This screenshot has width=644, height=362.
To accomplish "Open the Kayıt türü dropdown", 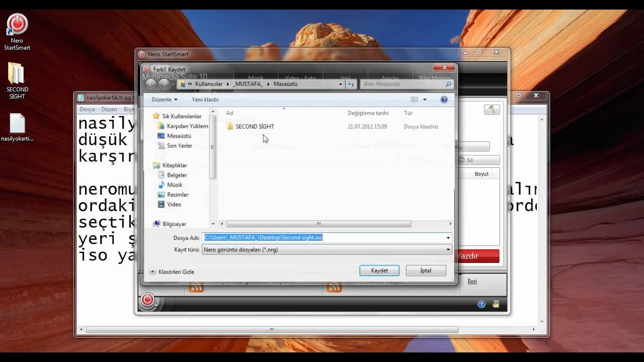I will 327,249.
